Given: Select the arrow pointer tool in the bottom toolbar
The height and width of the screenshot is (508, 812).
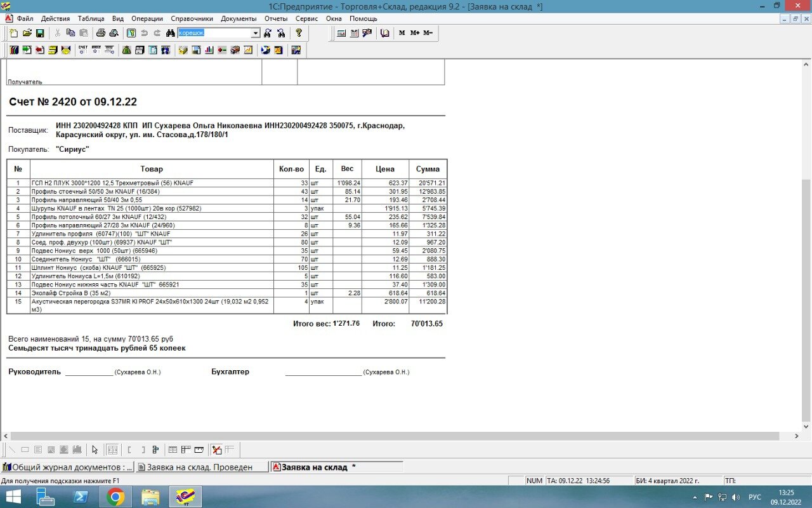Looking at the screenshot, I should click(95, 450).
